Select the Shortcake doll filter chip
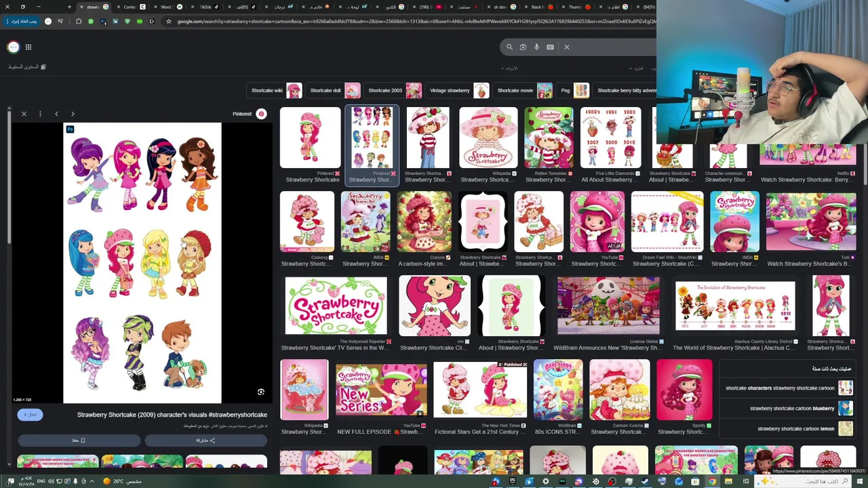Viewport: 868px width, 488px height. 334,90
